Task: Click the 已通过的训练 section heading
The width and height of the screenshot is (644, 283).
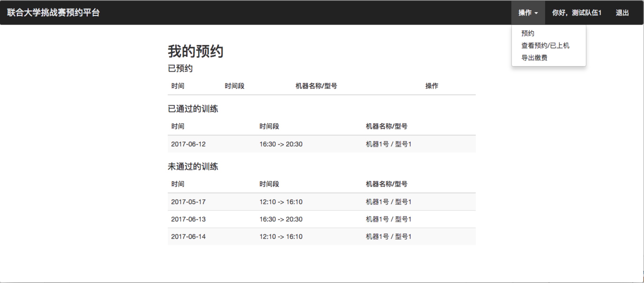Action: click(x=193, y=109)
